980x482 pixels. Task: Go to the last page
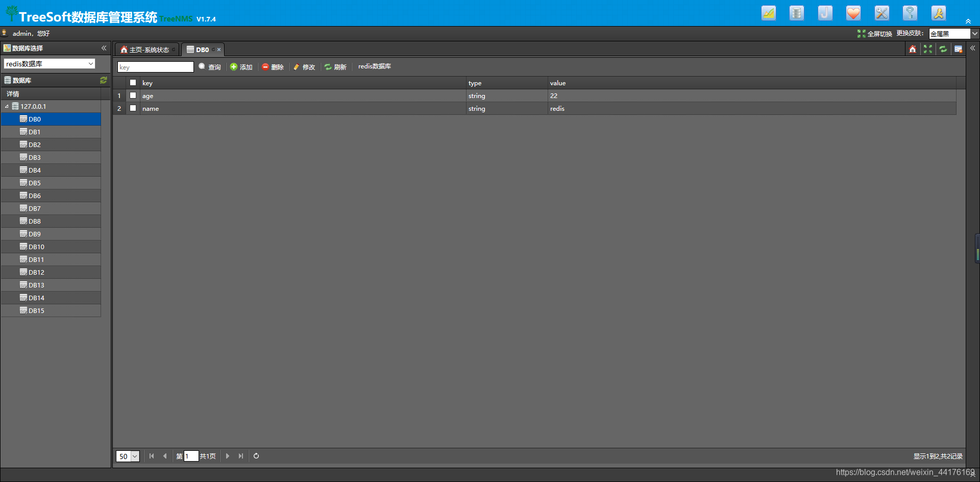pos(241,456)
